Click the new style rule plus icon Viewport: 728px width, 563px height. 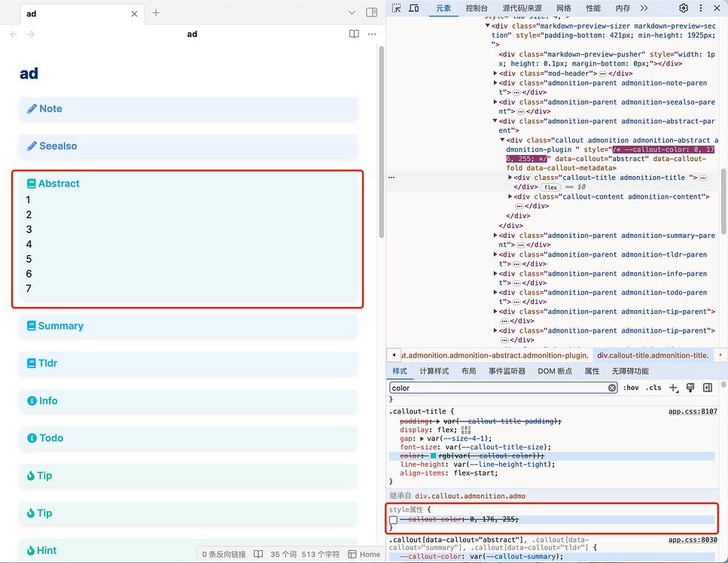click(673, 388)
